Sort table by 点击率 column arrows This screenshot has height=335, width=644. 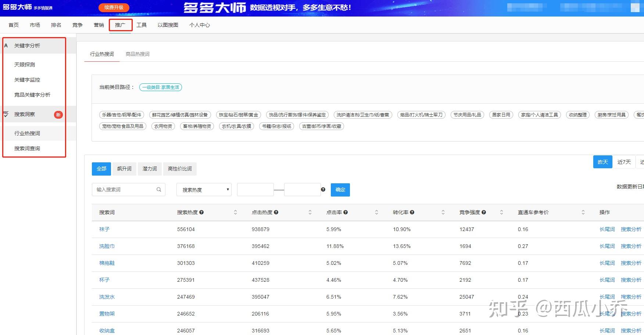(x=376, y=212)
